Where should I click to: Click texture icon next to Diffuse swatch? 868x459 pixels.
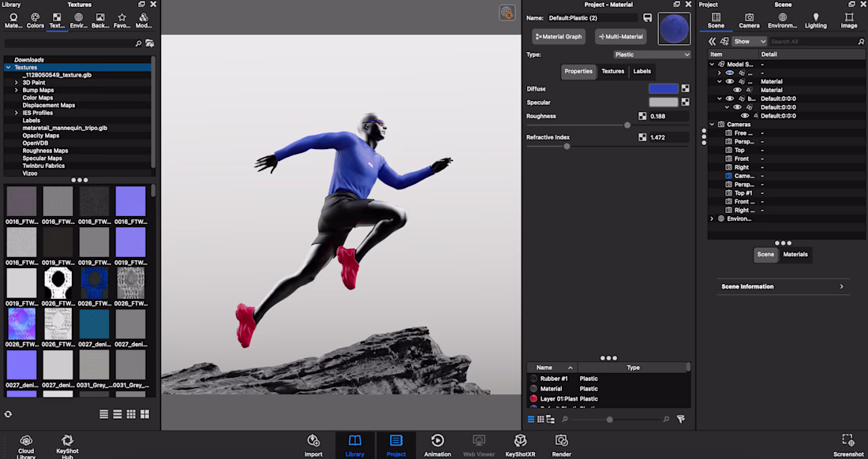coord(686,89)
